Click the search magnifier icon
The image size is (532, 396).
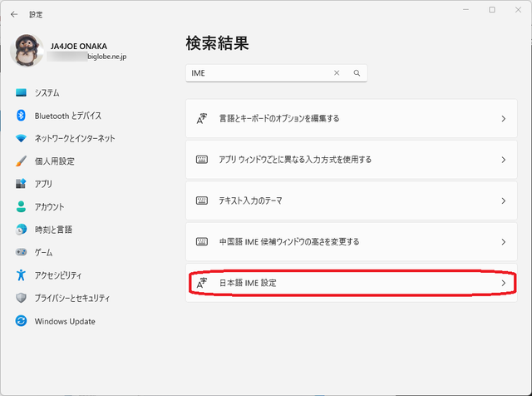[x=357, y=73]
